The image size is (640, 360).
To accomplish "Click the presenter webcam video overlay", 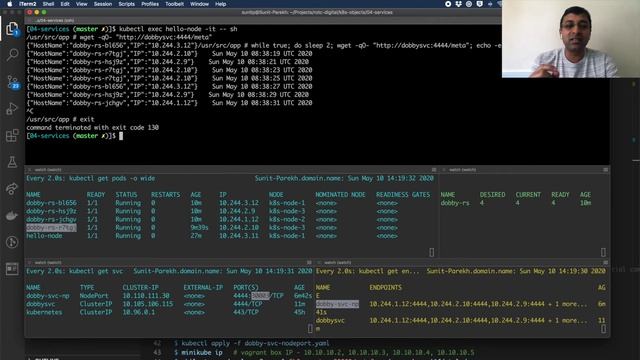I will pos(571,39).
